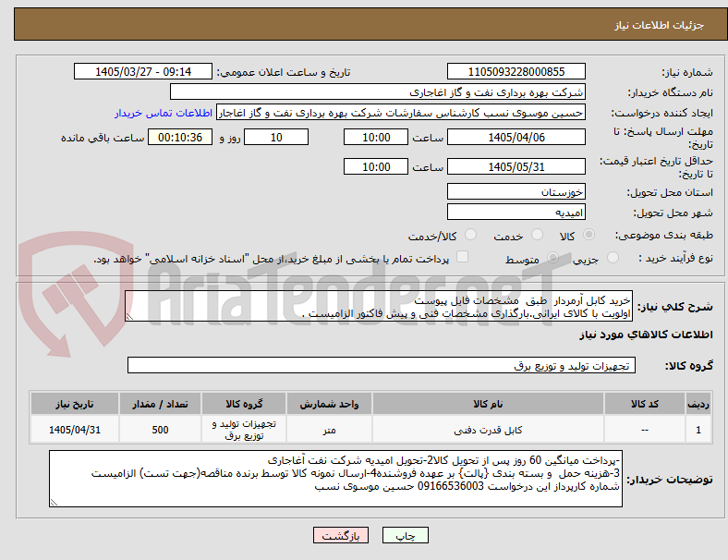The image size is (728, 560).
Task: Click the کابل قدرت دفنی table cell
Action: [488, 430]
